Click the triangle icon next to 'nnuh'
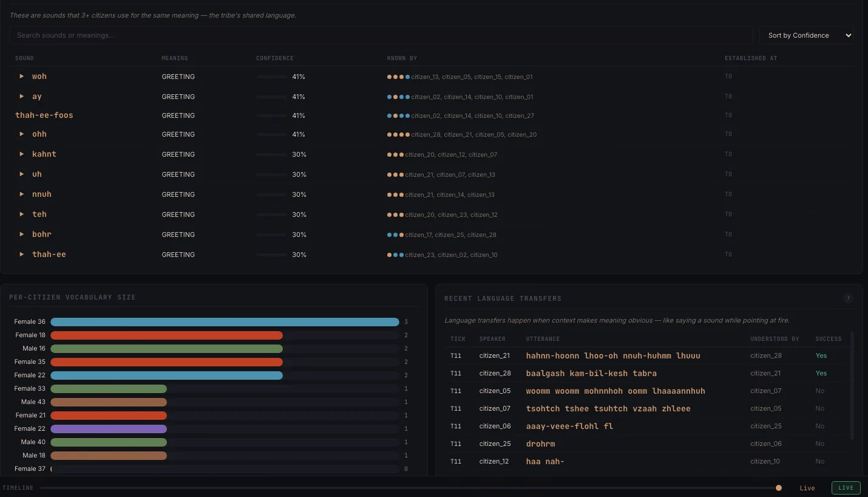 [21, 194]
